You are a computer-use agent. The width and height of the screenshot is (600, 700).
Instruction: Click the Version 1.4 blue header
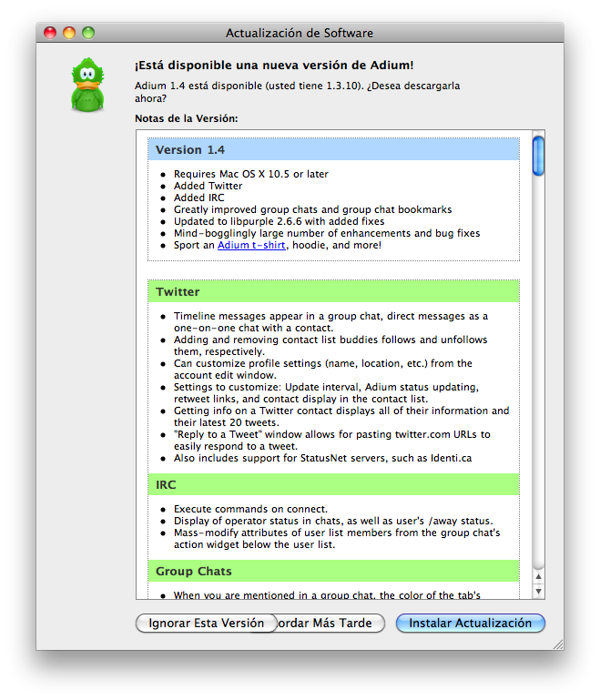334,149
